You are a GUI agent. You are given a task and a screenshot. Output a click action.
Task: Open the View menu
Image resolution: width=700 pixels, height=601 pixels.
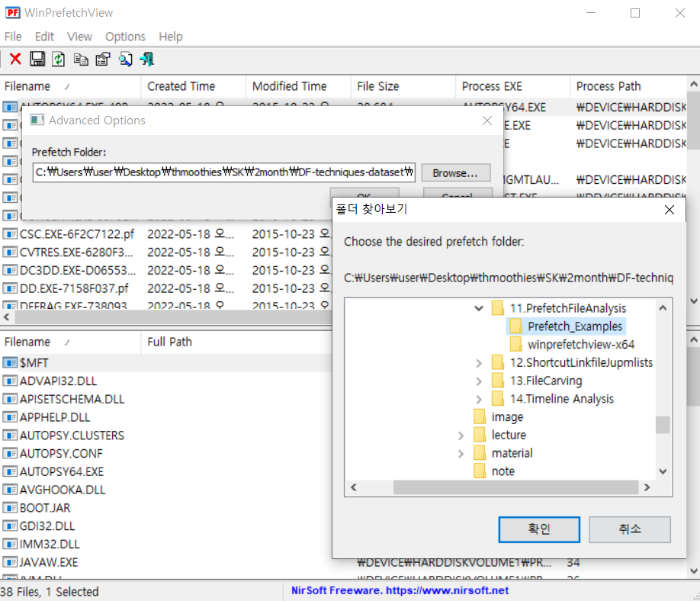coord(79,37)
